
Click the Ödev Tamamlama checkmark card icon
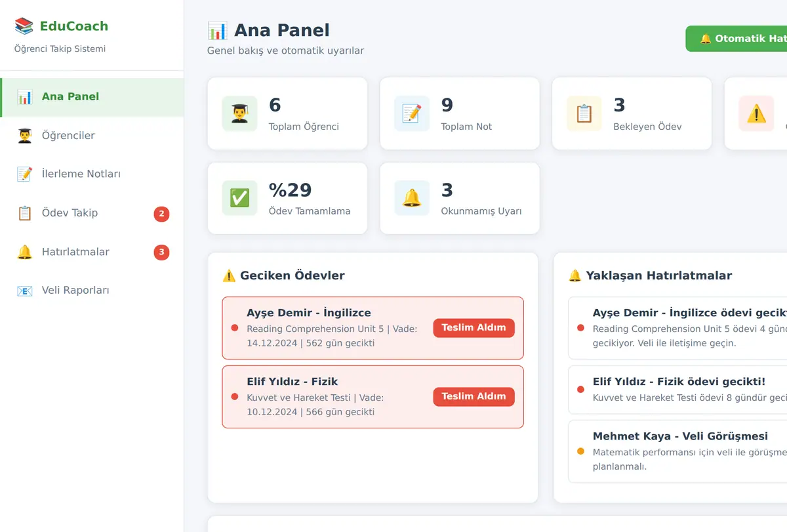coord(239,198)
